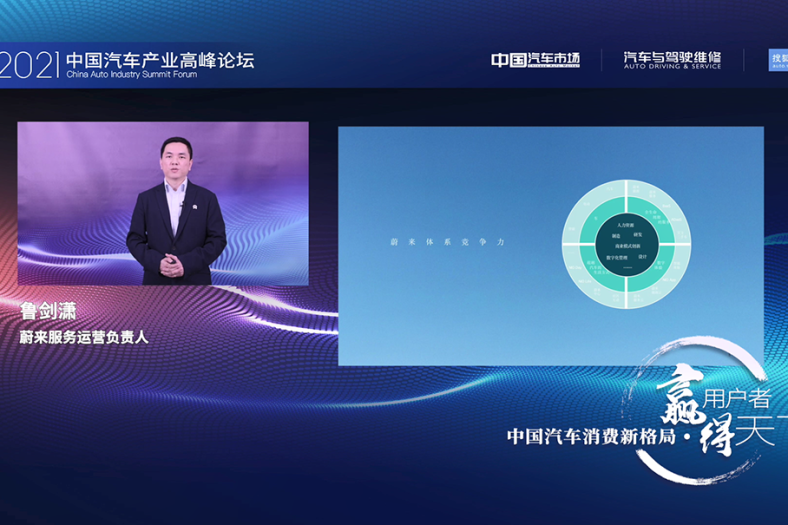
Task: Click 人力资源 in the chart's dark center
Action: 626,225
